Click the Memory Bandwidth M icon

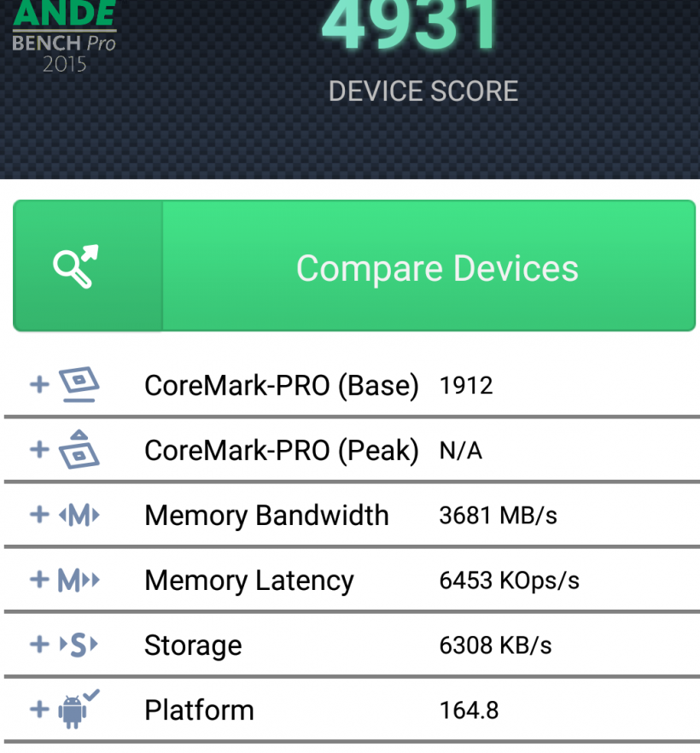point(79,515)
